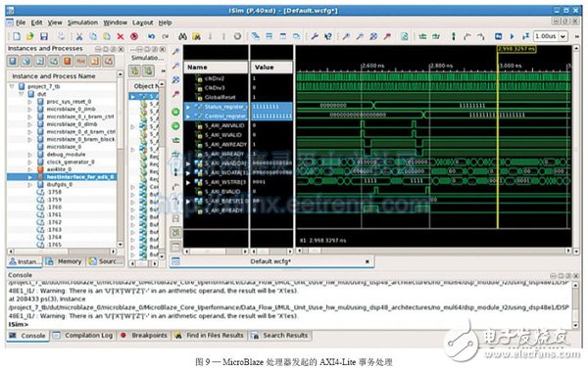This screenshot has height=370, width=588.
Task: Select the axi4lite_0 instance
Action: [x=59, y=169]
